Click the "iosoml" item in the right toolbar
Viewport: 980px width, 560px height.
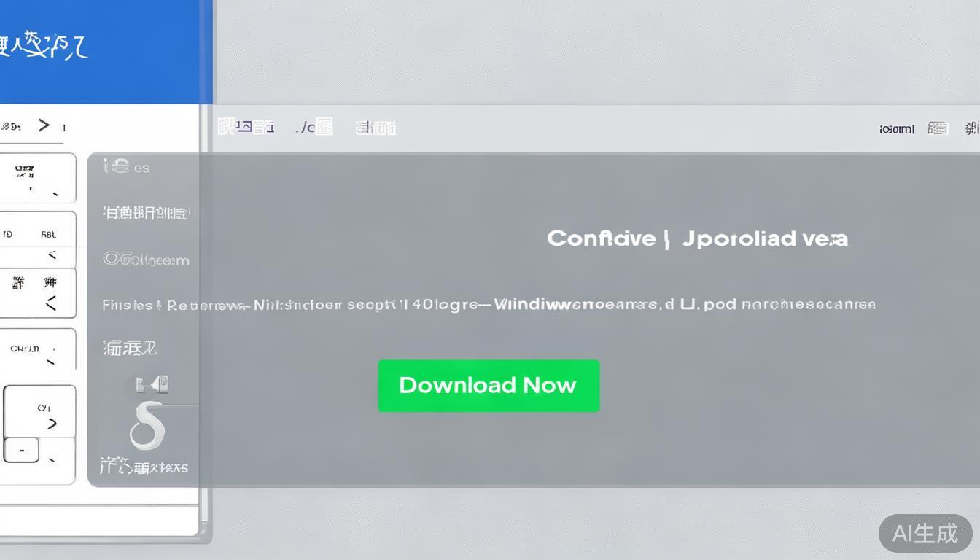point(896,129)
